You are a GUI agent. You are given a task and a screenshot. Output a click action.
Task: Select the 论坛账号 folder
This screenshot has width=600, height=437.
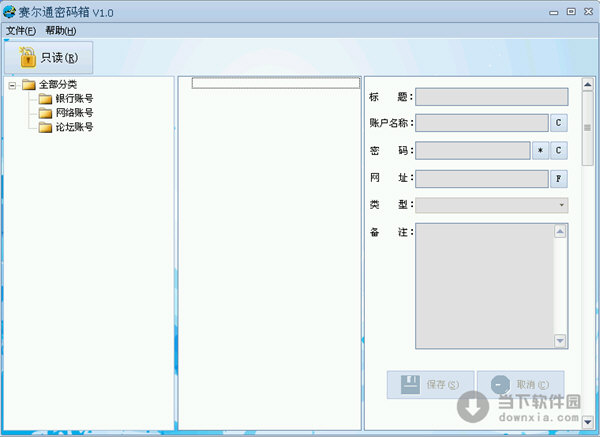74,127
